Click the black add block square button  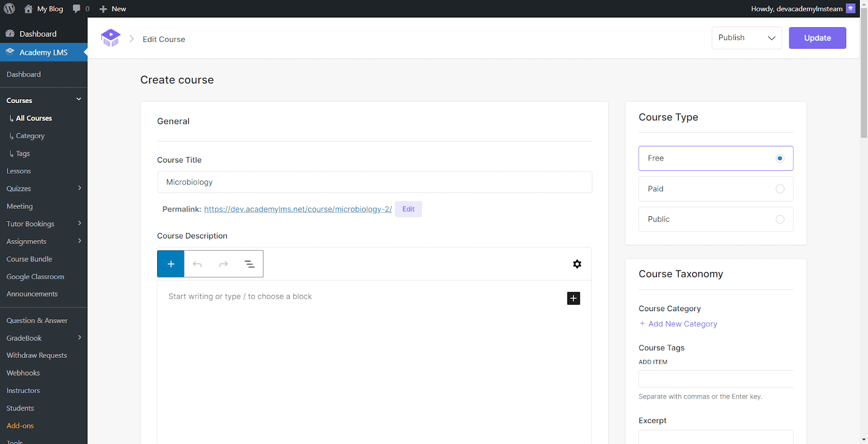click(x=573, y=298)
